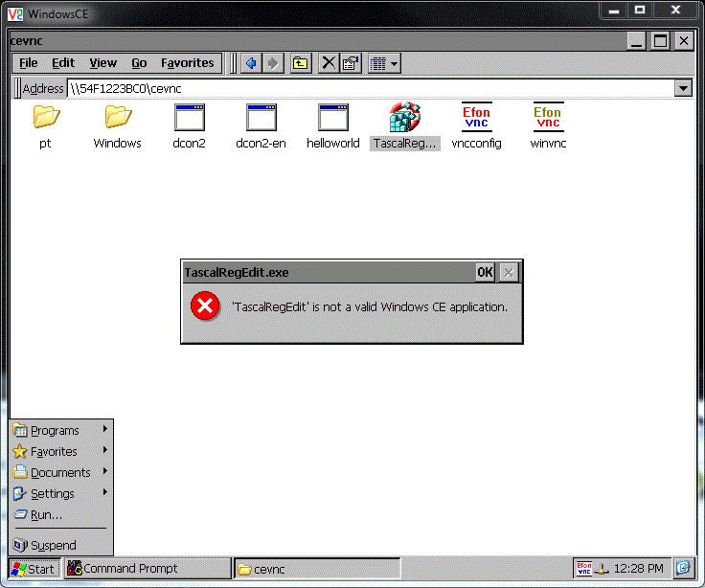
Task: Expand the Favorites submenu arrow
Action: 104,450
